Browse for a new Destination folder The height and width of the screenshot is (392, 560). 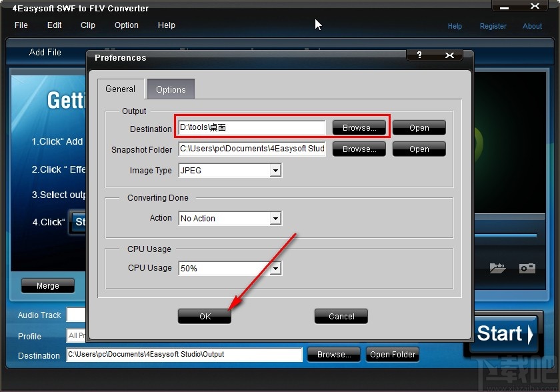point(359,127)
